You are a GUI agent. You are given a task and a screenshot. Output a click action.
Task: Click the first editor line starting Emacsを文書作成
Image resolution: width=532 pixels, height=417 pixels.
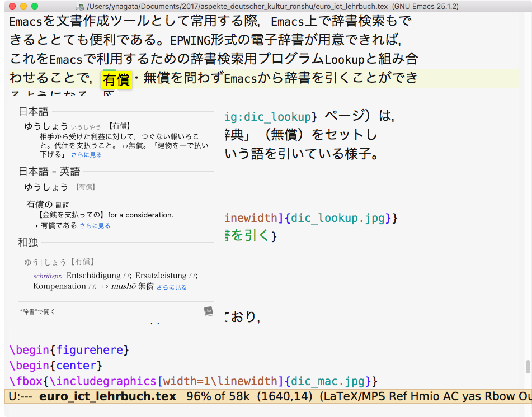click(210, 21)
